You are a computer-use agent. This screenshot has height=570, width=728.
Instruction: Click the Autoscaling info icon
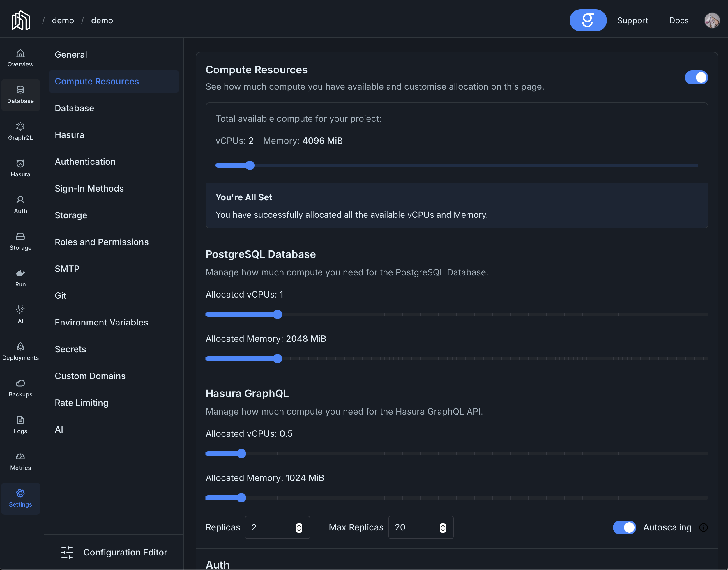click(703, 527)
